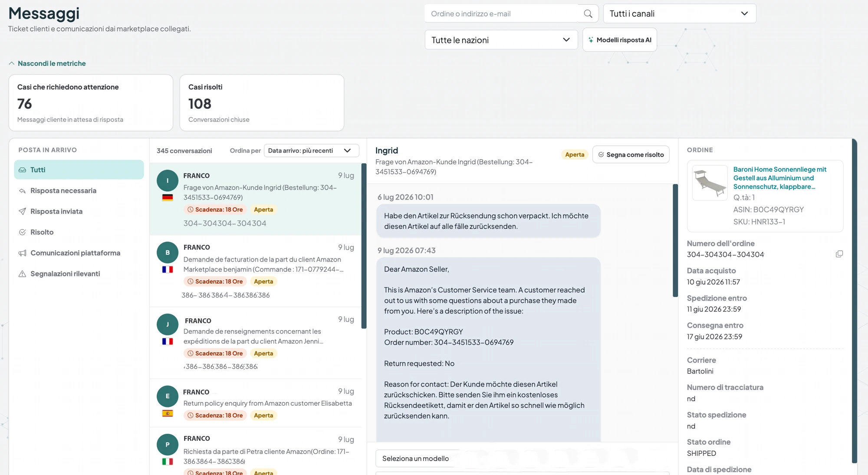Select the Tutti inbox filter

pyautogui.click(x=79, y=170)
